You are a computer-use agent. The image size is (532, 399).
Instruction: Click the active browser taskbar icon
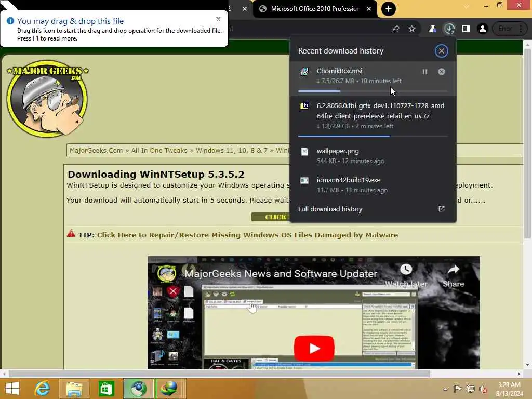tap(138, 389)
